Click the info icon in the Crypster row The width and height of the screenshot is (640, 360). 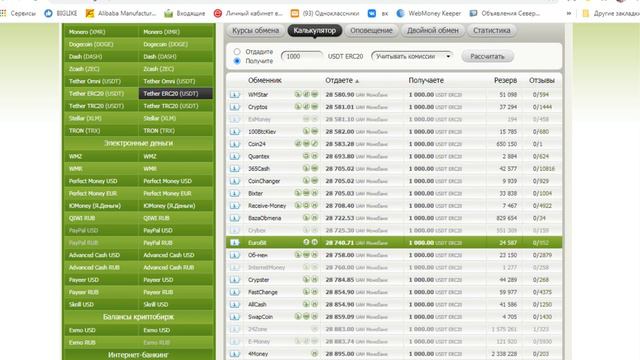pyautogui.click(x=235, y=280)
